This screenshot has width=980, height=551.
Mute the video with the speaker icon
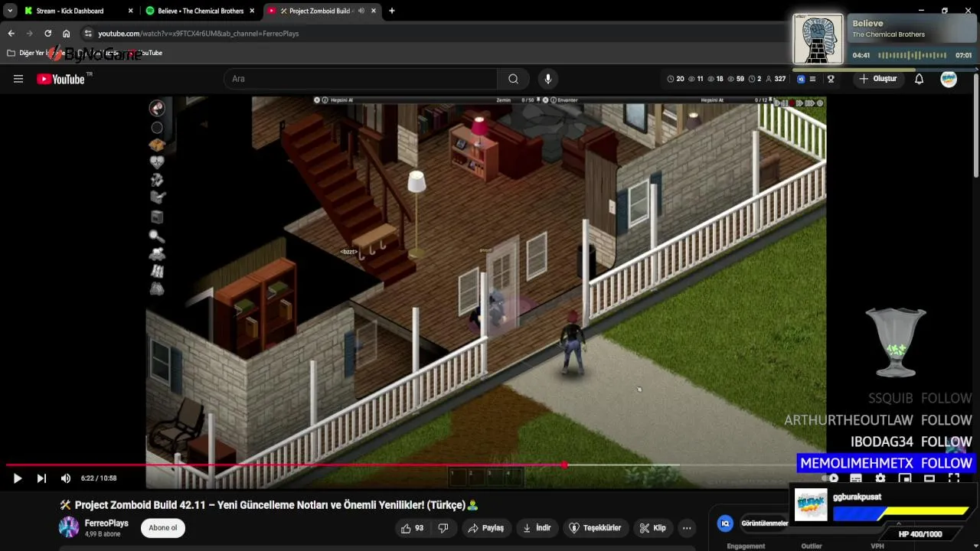(x=66, y=478)
